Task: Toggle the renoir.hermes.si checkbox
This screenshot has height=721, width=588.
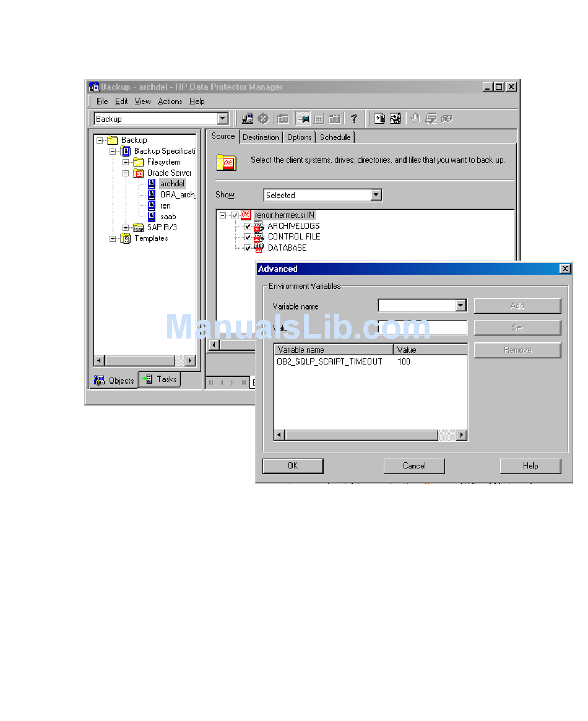Action: pos(235,215)
